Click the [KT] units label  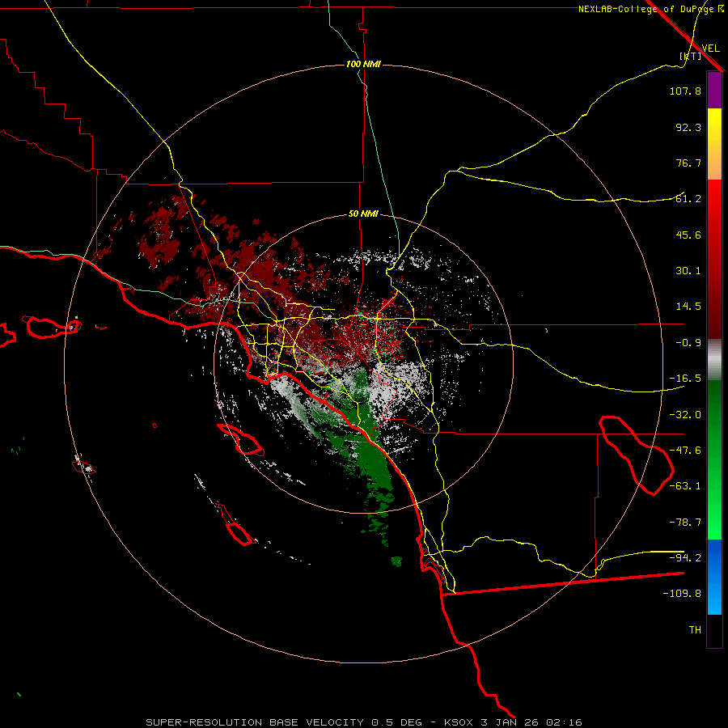691,56
